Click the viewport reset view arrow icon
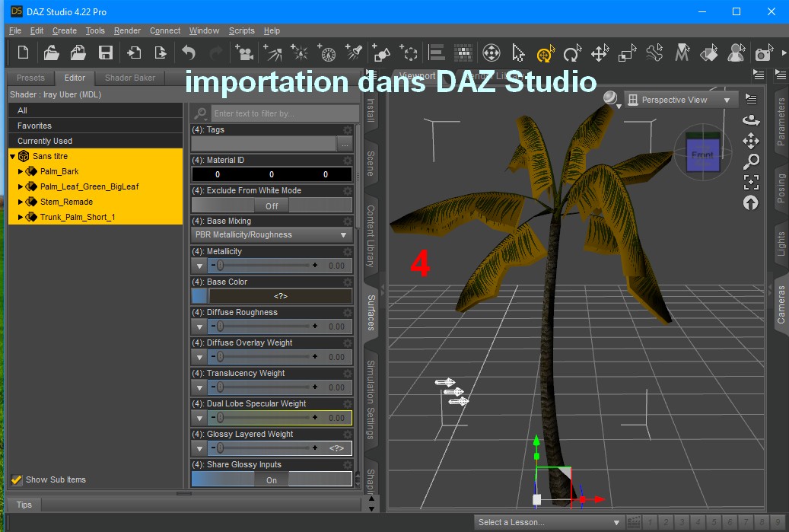 coord(750,203)
